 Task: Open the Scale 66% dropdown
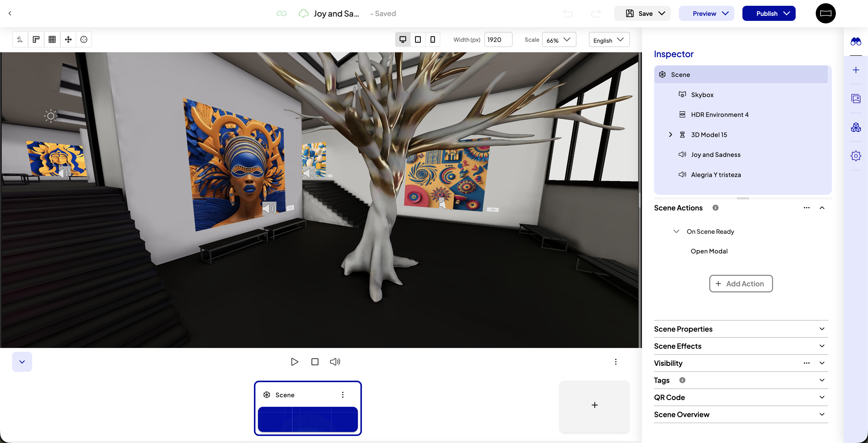coord(559,39)
